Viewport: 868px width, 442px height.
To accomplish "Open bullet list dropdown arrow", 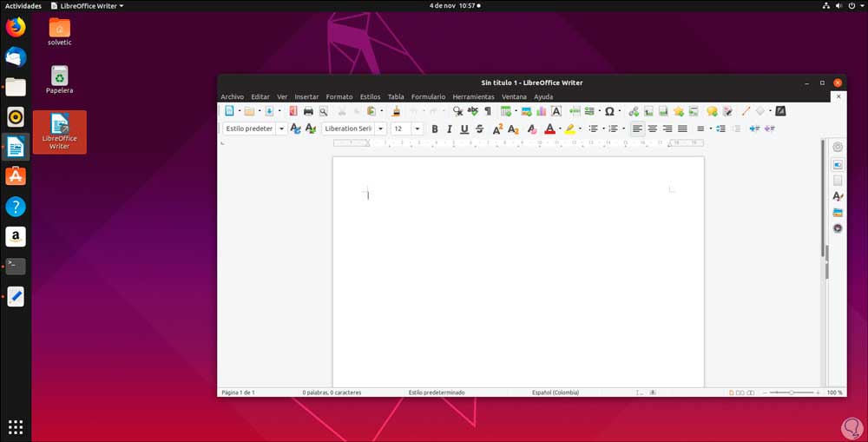I will [x=603, y=129].
